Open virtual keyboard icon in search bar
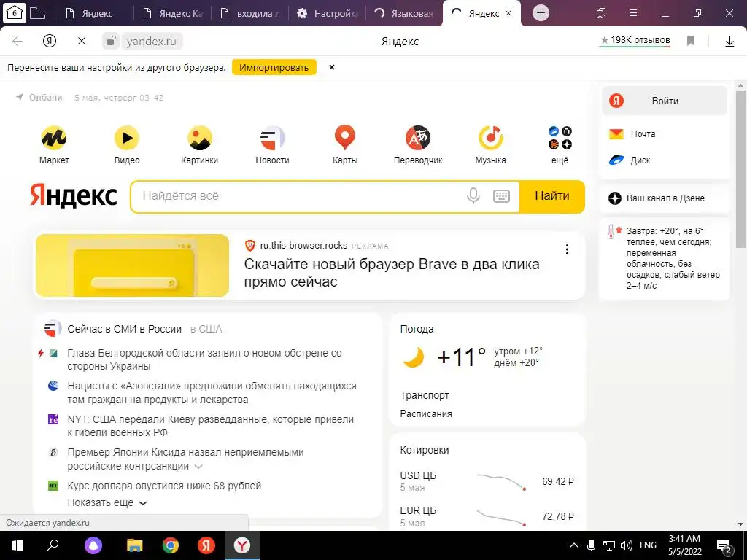 click(x=501, y=195)
